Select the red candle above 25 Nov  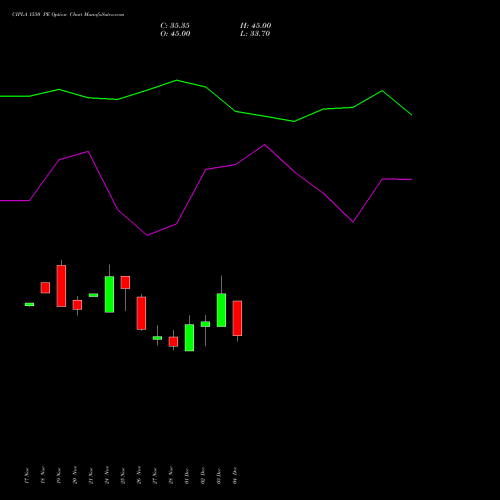point(125,282)
